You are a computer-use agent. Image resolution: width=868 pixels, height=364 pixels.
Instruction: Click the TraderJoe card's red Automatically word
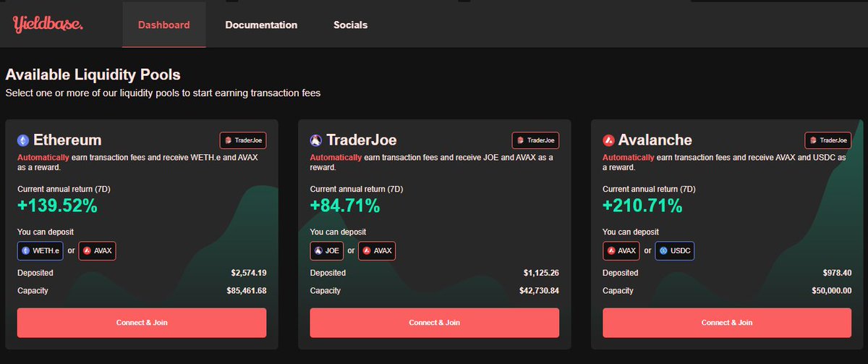(x=336, y=157)
